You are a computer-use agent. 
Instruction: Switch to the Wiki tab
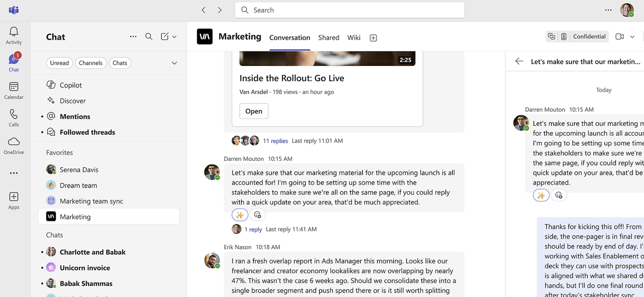pyautogui.click(x=354, y=38)
